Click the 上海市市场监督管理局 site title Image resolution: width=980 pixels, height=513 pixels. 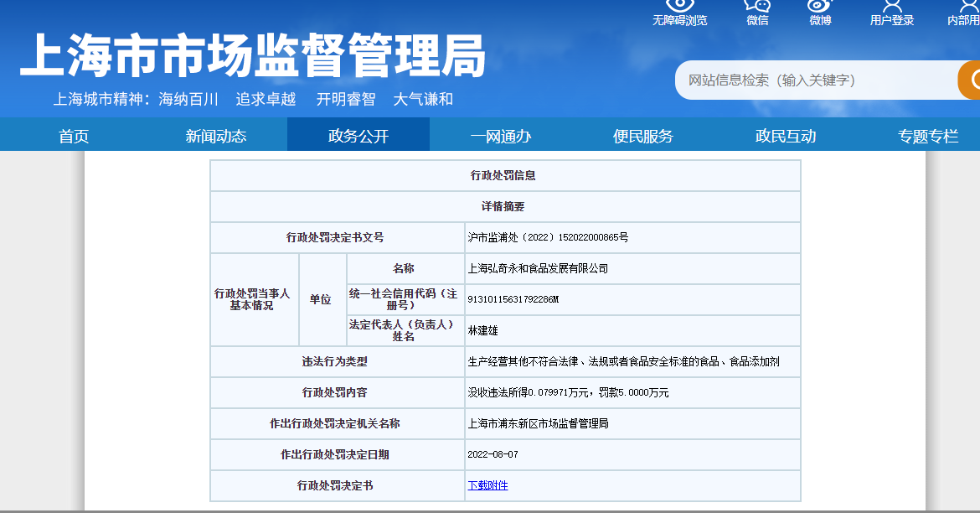coord(252,55)
